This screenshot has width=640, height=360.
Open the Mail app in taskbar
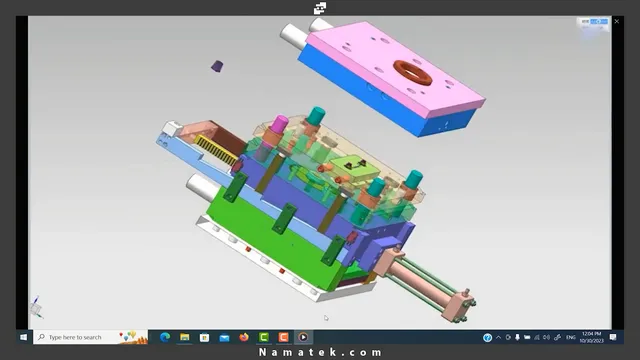click(224, 337)
